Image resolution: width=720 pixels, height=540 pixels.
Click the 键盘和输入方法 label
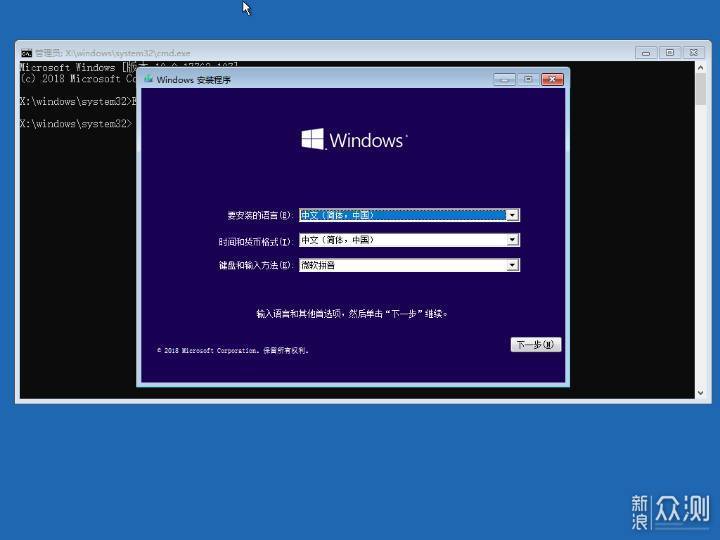point(255,265)
